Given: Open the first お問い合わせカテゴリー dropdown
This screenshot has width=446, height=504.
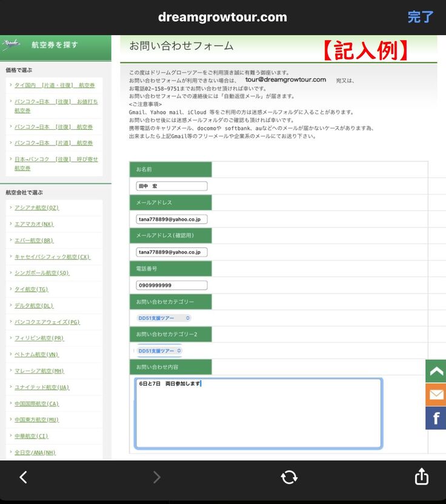Looking at the screenshot, I should 164,318.
